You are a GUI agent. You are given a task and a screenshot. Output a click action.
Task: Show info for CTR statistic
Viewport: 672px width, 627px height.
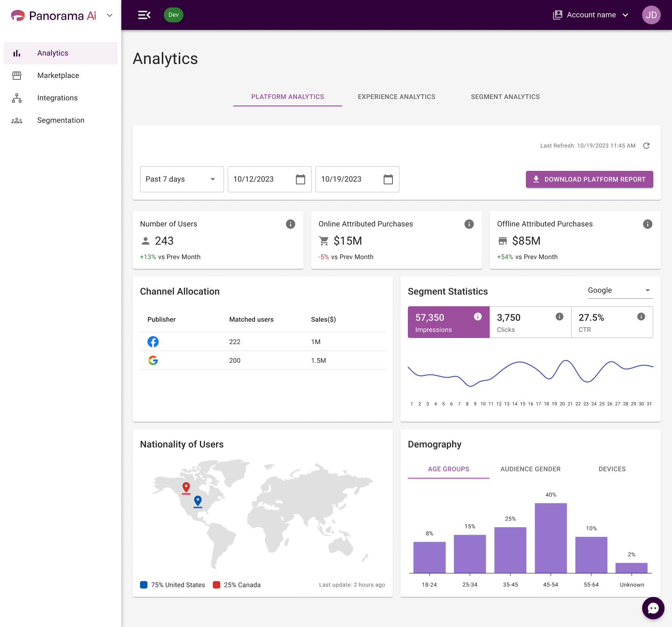coord(641,317)
